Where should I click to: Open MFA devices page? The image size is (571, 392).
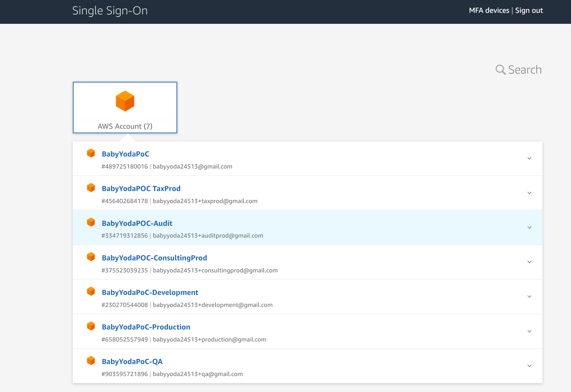(489, 10)
